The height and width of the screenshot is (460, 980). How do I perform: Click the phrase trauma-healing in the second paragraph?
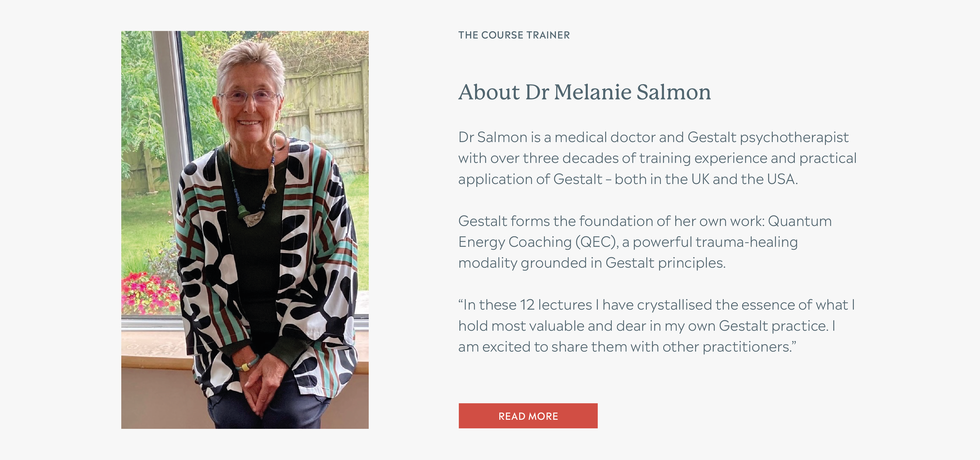pyautogui.click(x=747, y=242)
